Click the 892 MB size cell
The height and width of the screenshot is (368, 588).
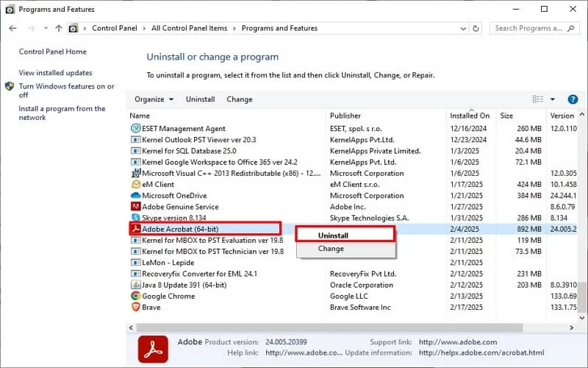coord(529,229)
